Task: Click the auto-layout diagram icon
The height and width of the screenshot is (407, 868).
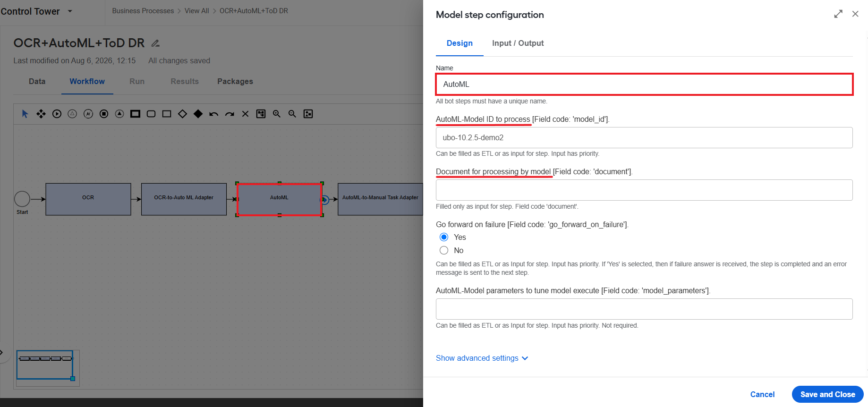Action: (x=261, y=114)
